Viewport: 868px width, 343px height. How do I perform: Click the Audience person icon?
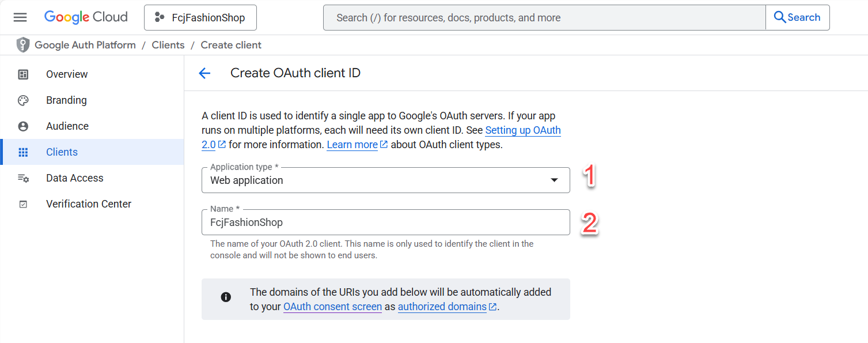click(23, 126)
